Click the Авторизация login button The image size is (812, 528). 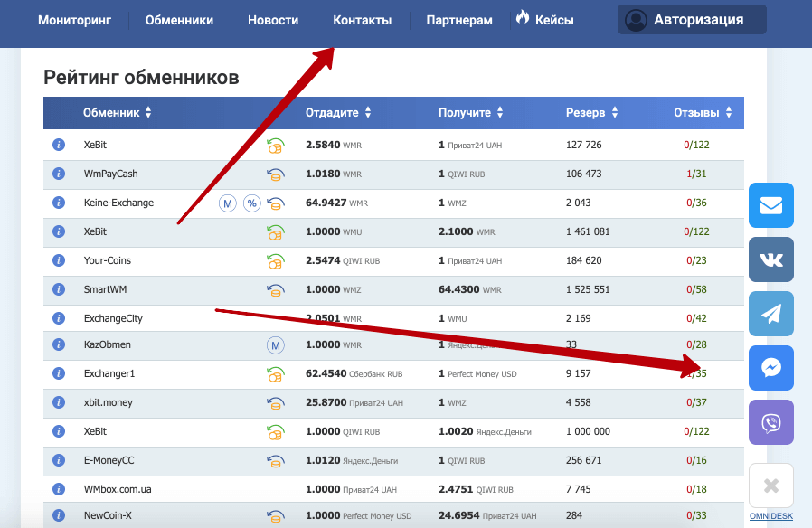pos(692,20)
